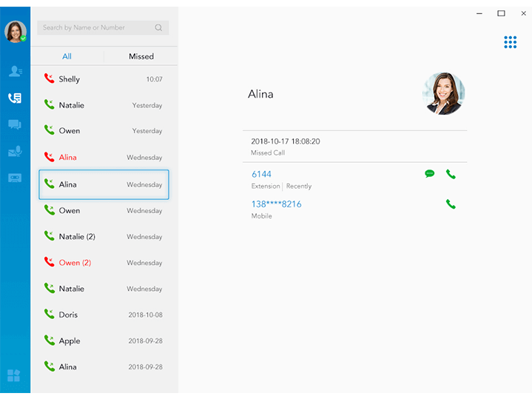
Task: Select the Alina 2018-09-28 entry
Action: coord(104,366)
